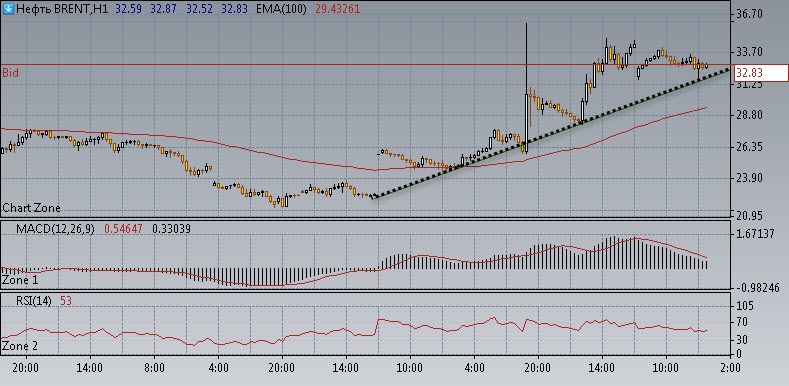Click the 28.80 price axis label
789x386 pixels.
(750, 115)
